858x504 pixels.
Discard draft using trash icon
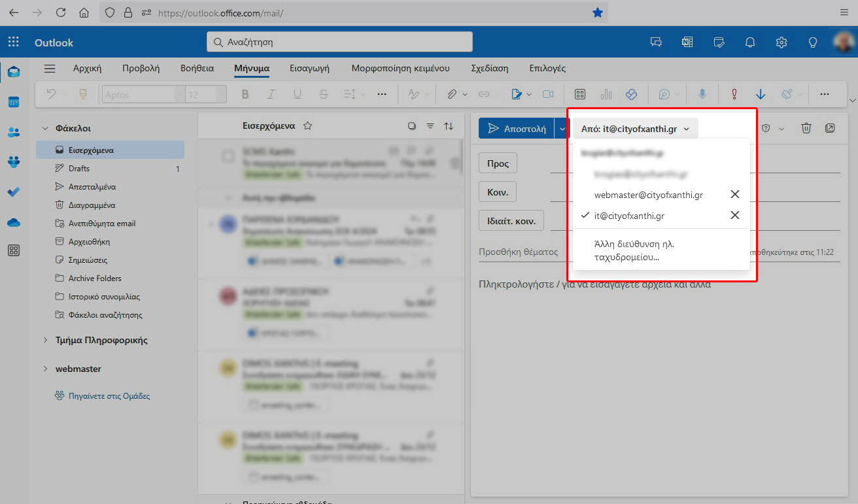tap(806, 128)
